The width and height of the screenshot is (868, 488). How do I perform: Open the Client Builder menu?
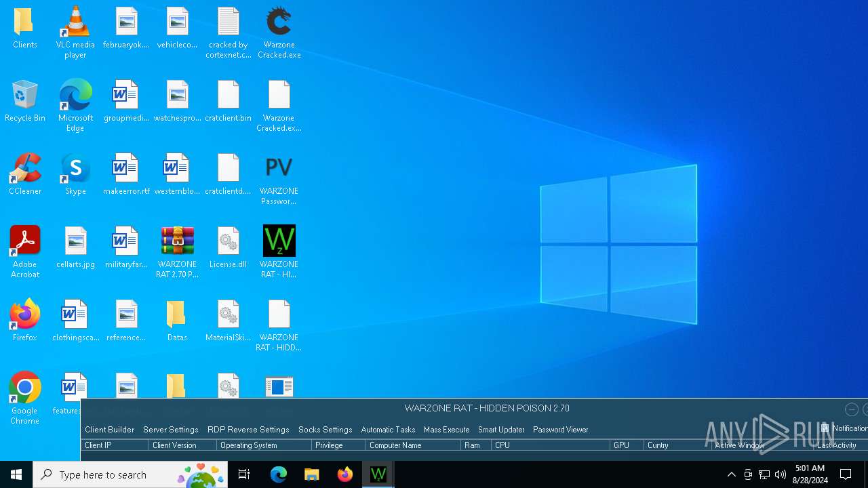point(109,430)
